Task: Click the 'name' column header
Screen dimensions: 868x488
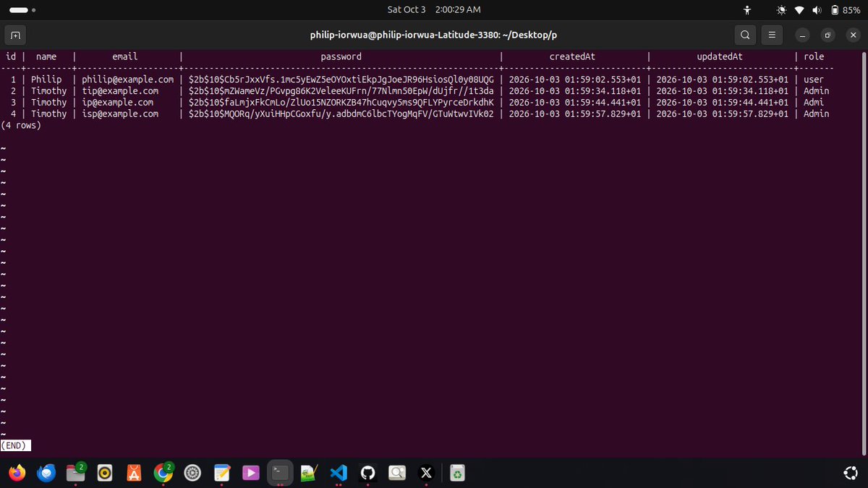Action: (x=46, y=56)
